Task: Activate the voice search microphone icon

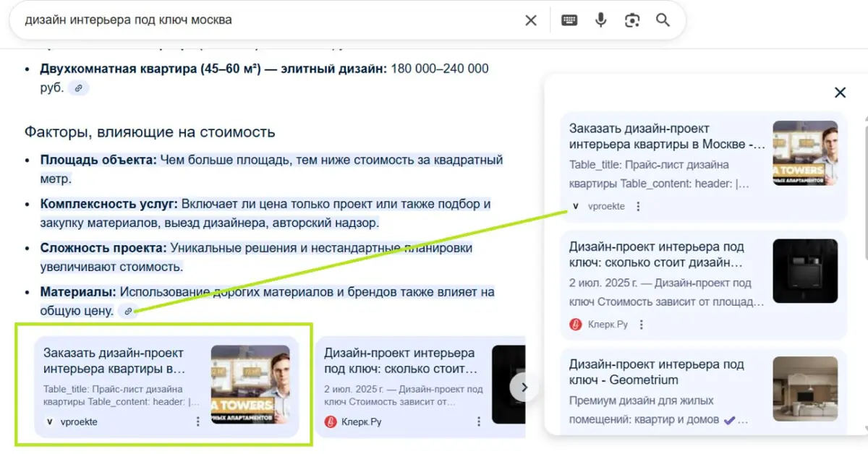Action: point(600,20)
